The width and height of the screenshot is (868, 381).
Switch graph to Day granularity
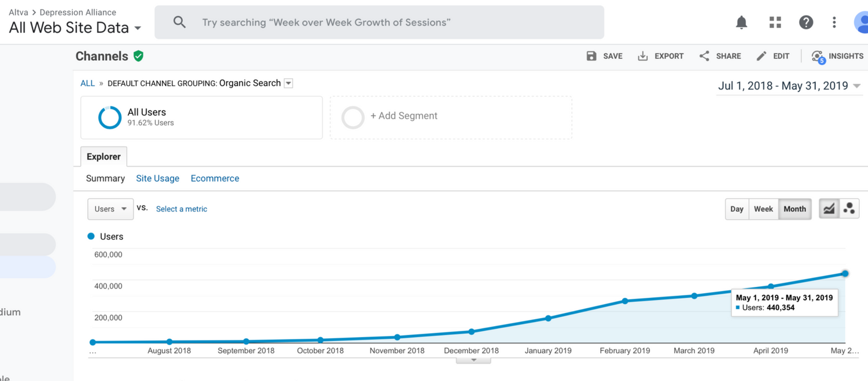coord(737,209)
